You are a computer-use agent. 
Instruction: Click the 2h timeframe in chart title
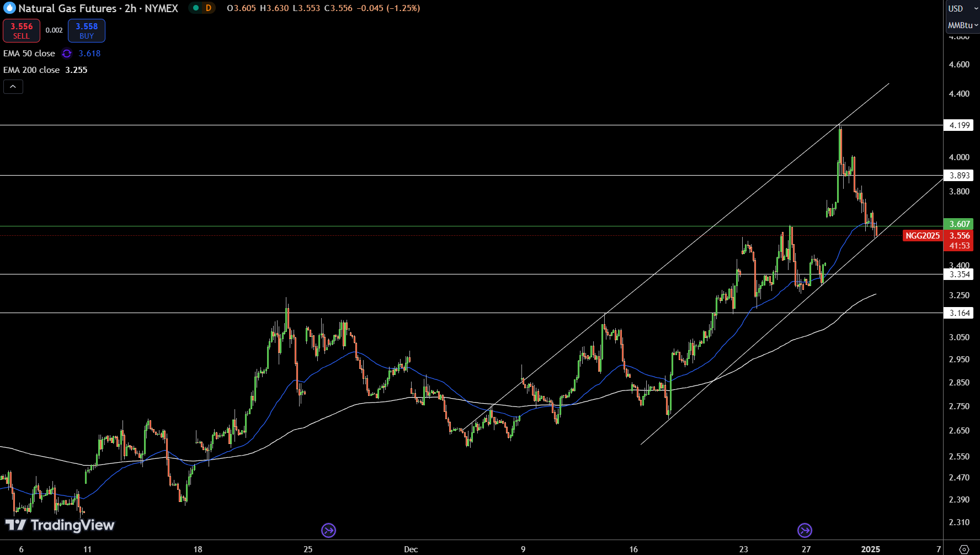131,8
